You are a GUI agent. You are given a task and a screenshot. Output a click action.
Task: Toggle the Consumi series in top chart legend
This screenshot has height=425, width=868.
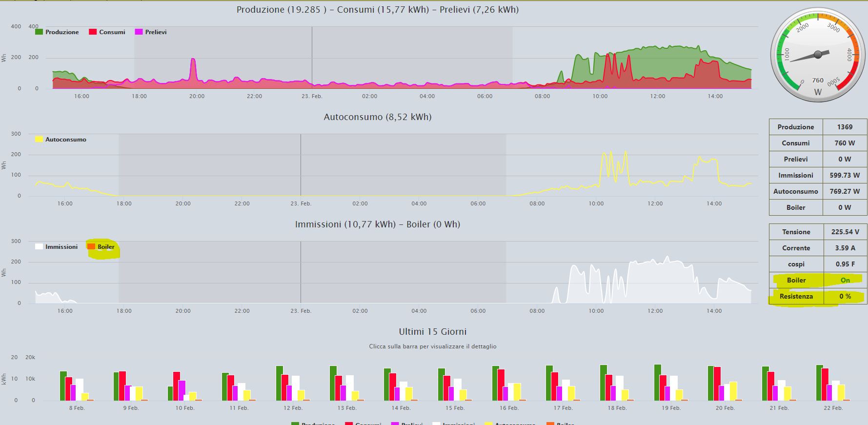tap(107, 32)
